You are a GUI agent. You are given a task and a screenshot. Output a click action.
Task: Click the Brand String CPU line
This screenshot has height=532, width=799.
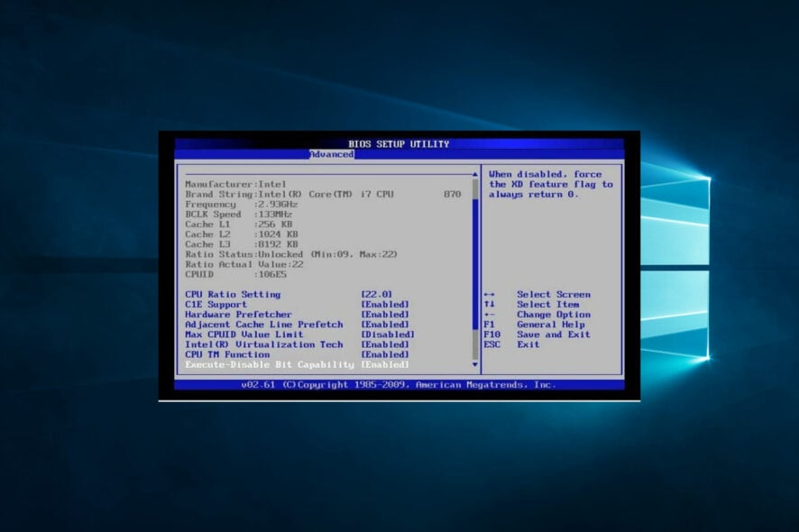(x=323, y=194)
